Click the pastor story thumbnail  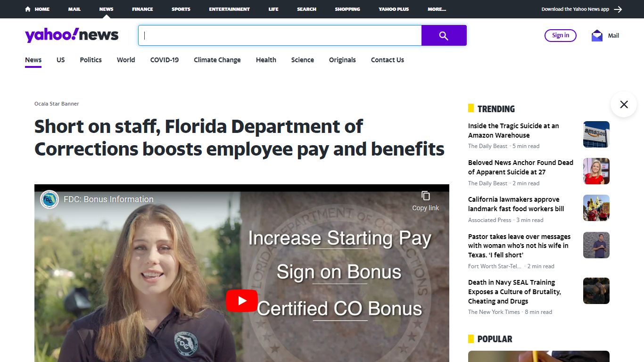click(x=596, y=245)
